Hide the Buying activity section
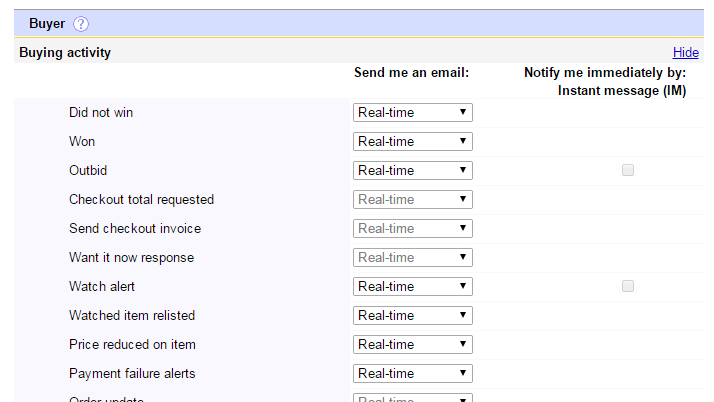The height and width of the screenshot is (402, 714). 685,52
